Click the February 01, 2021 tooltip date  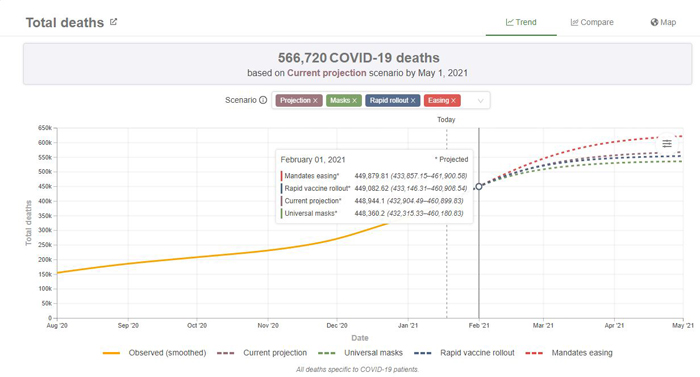tap(313, 159)
